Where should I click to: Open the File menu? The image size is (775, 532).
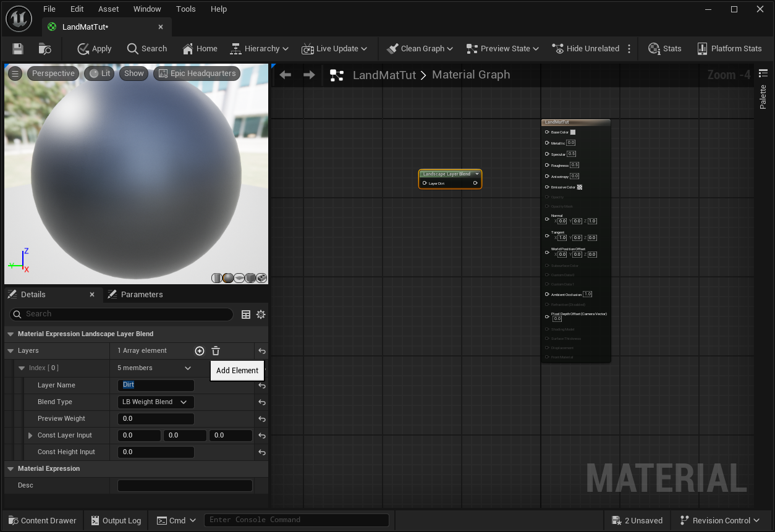(x=49, y=9)
